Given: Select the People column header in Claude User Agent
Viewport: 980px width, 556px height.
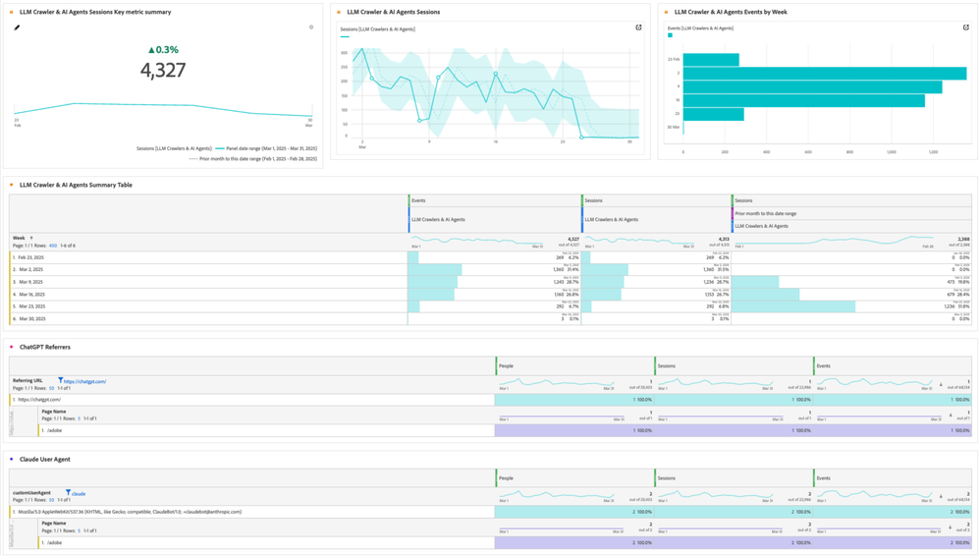Looking at the screenshot, I should tap(507, 478).
